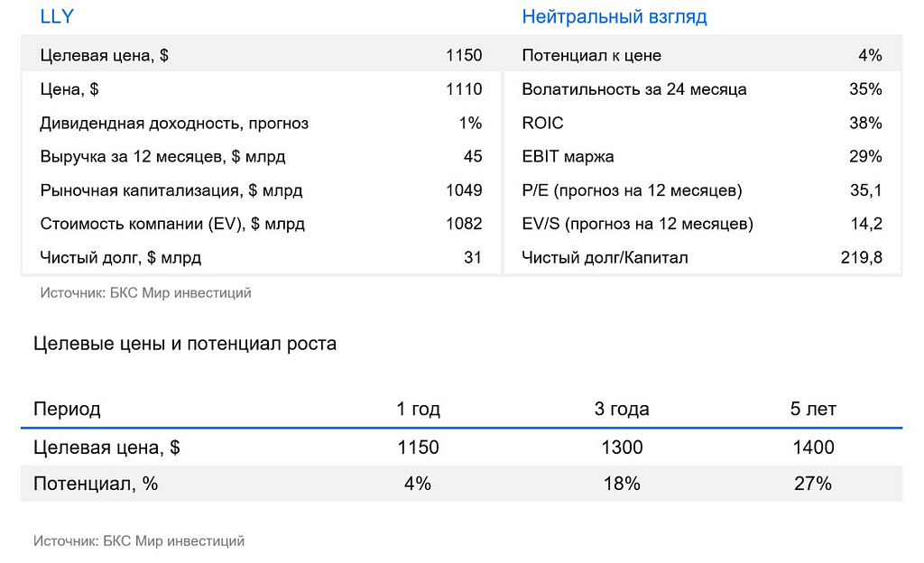Click the Период column header
The image size is (924, 563).
67,409
